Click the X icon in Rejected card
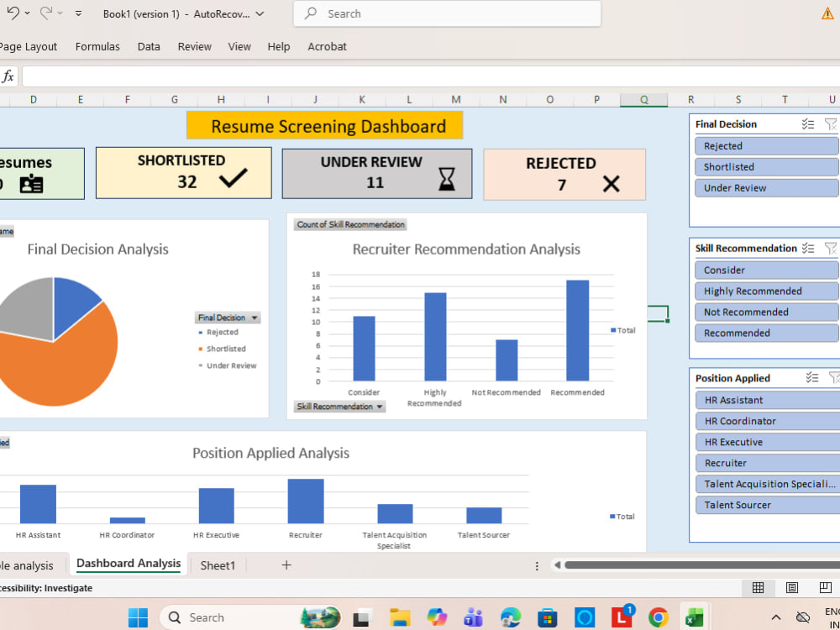 click(611, 184)
